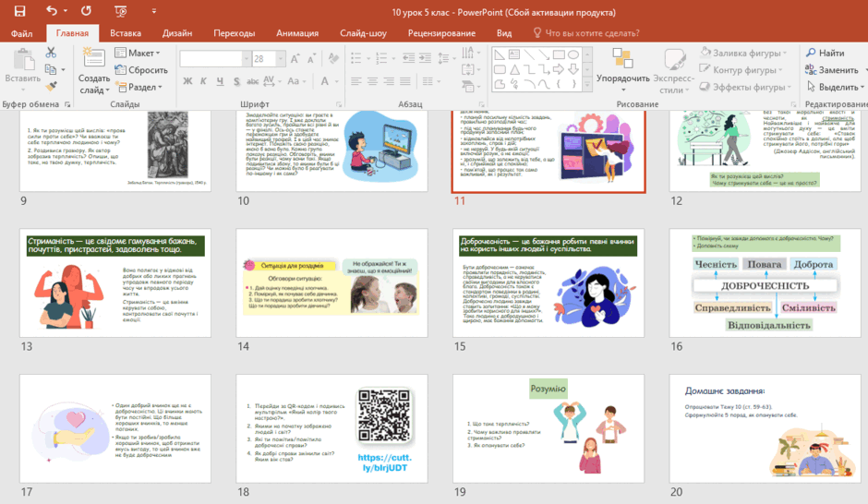This screenshot has height=504, width=868.
Task: Toggle bold Ж formatting
Action: pos(187,81)
